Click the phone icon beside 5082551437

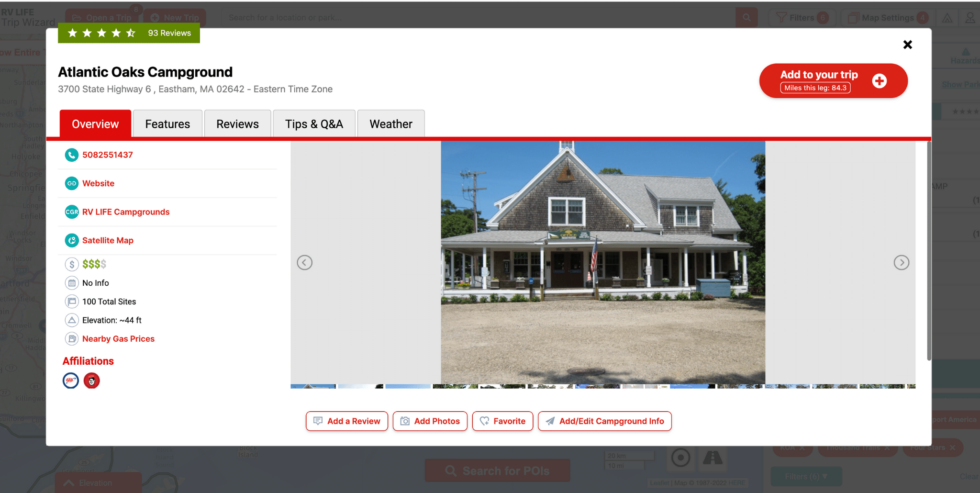click(x=72, y=155)
